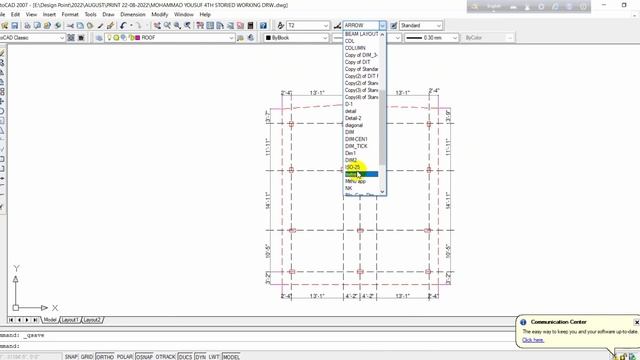Click the Paste icon
640x360 pixels.
pos(90,26)
